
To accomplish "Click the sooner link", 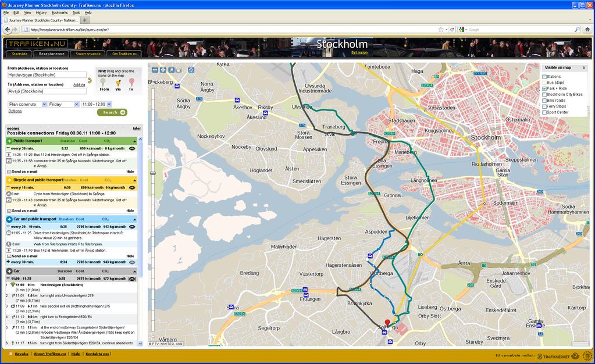I will (x=13, y=129).
